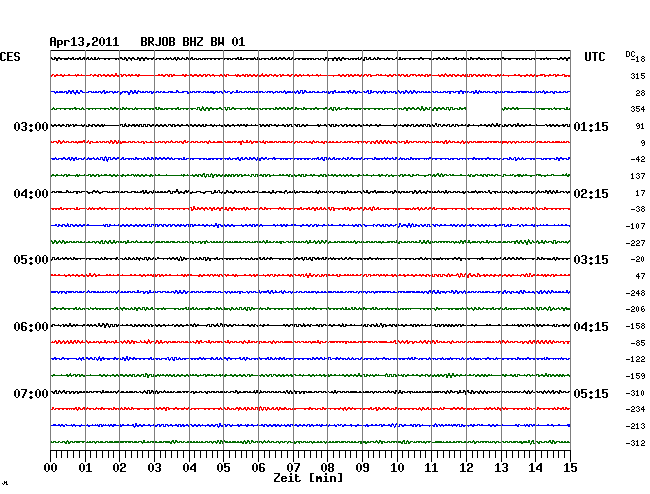The width and height of the screenshot is (650, 494).
Task: Click the 03:15 UTC time label
Action: tap(591, 260)
